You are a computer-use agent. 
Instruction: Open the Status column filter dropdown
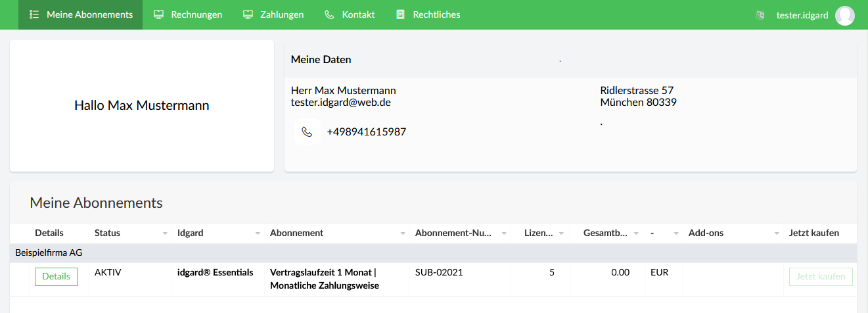165,233
